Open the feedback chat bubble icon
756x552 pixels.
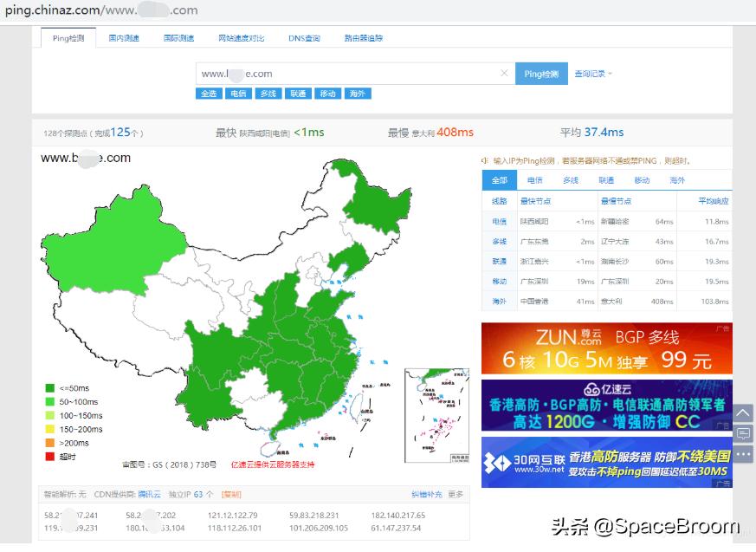742,433
